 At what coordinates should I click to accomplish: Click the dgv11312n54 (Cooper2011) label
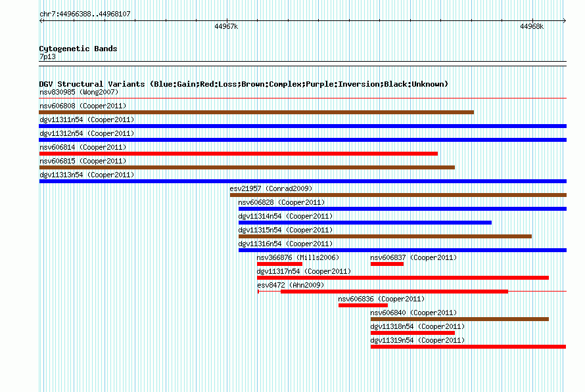pos(87,133)
